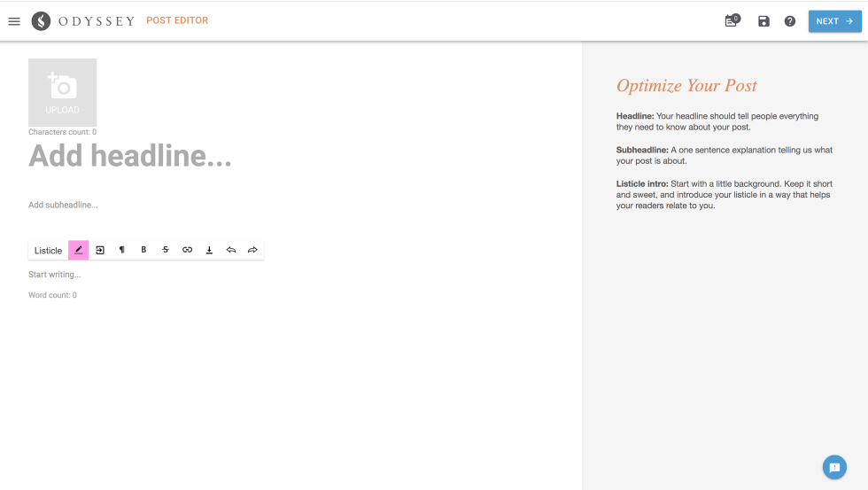Click the Subheadline tip text
This screenshot has height=490, width=868.
[725, 155]
